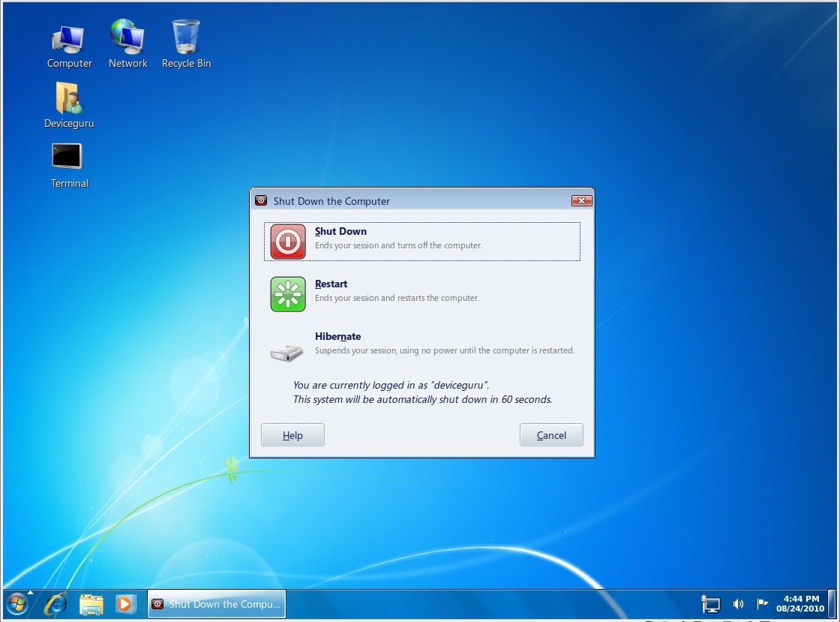This screenshot has height=622, width=840.
Task: Click the Help button
Action: [x=292, y=435]
